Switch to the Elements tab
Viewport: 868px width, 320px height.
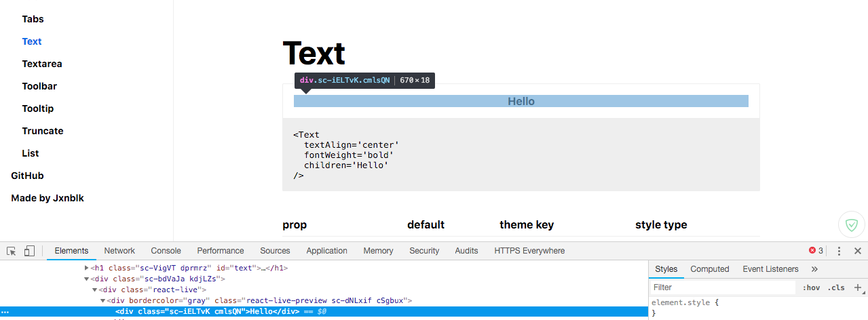point(71,251)
